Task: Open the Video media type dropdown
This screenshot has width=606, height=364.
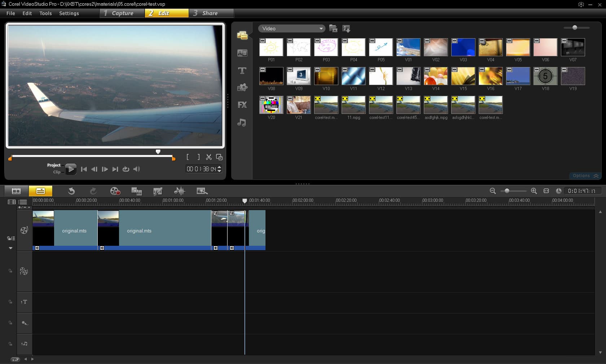Action: (291, 28)
